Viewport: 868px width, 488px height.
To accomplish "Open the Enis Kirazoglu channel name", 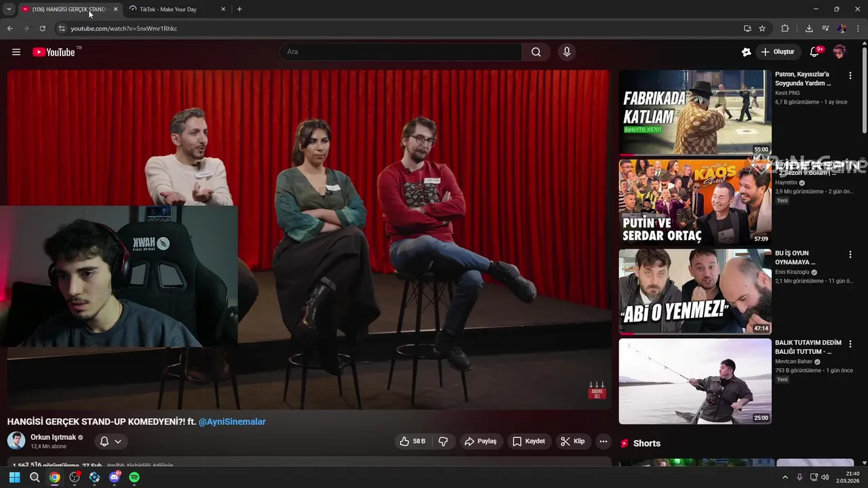I will click(x=792, y=272).
